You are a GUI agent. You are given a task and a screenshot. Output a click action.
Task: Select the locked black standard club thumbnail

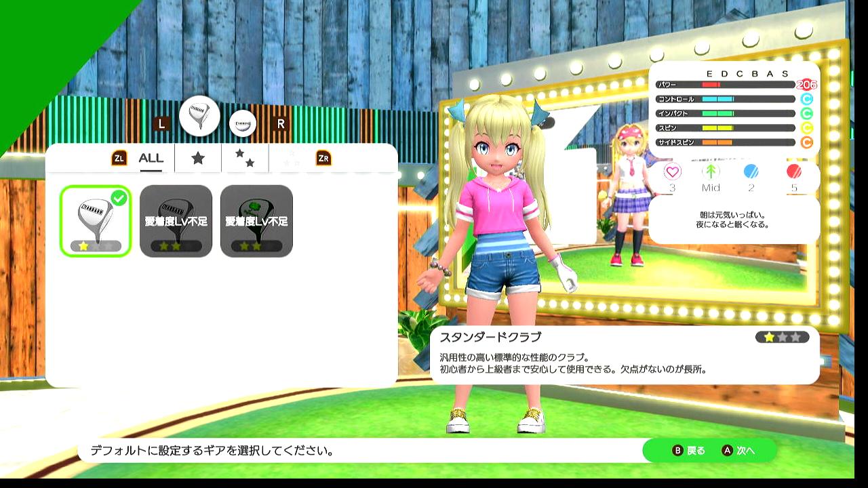coord(176,221)
